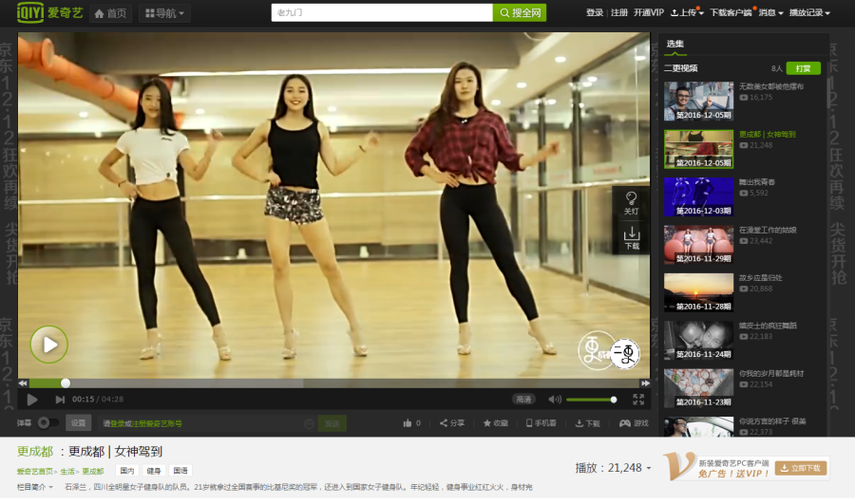Click the video progress bar handle

[x=66, y=383]
